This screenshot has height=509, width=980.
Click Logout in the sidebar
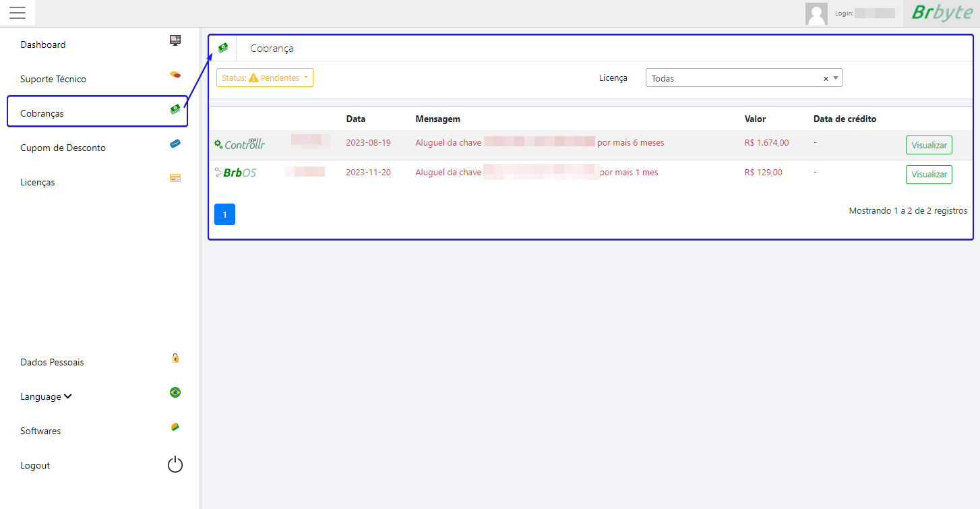click(x=35, y=465)
